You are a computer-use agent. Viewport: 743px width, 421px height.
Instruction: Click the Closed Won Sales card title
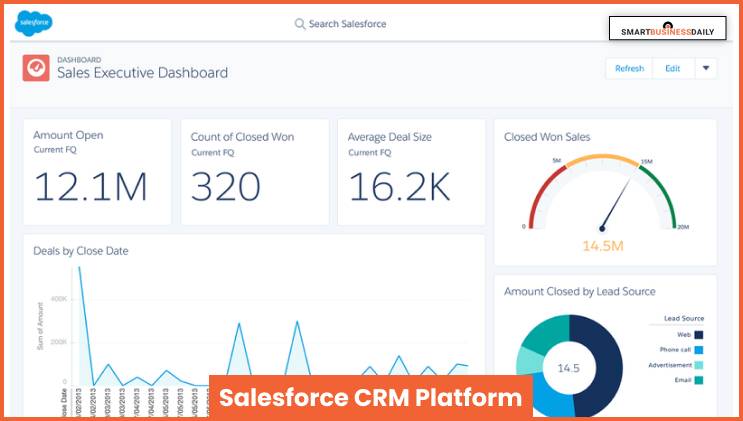[x=547, y=137]
